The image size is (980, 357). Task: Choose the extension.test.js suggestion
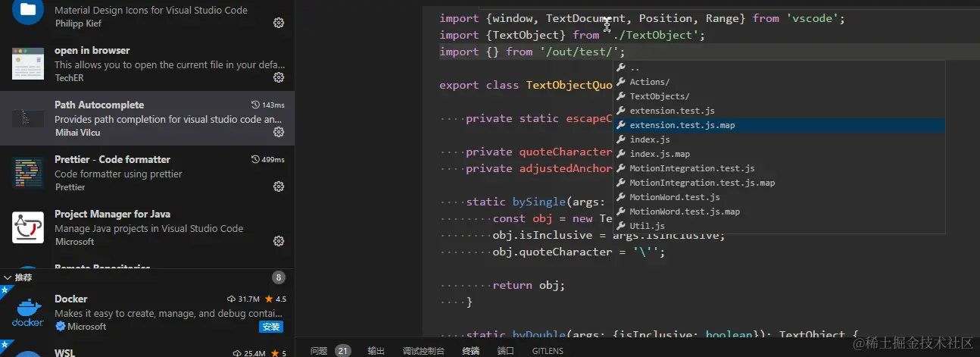point(779,111)
